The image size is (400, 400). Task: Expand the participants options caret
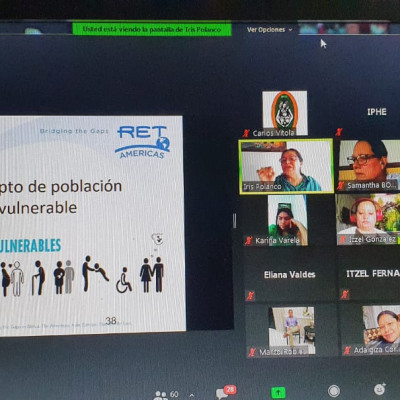(x=192, y=396)
